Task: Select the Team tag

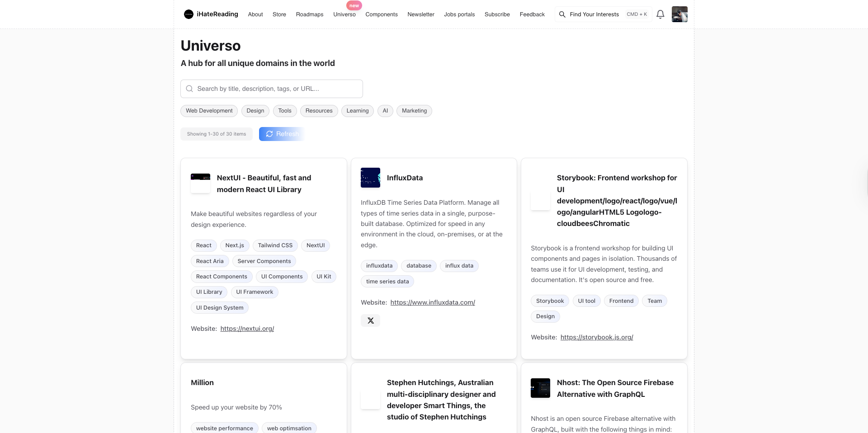Action: click(x=655, y=301)
